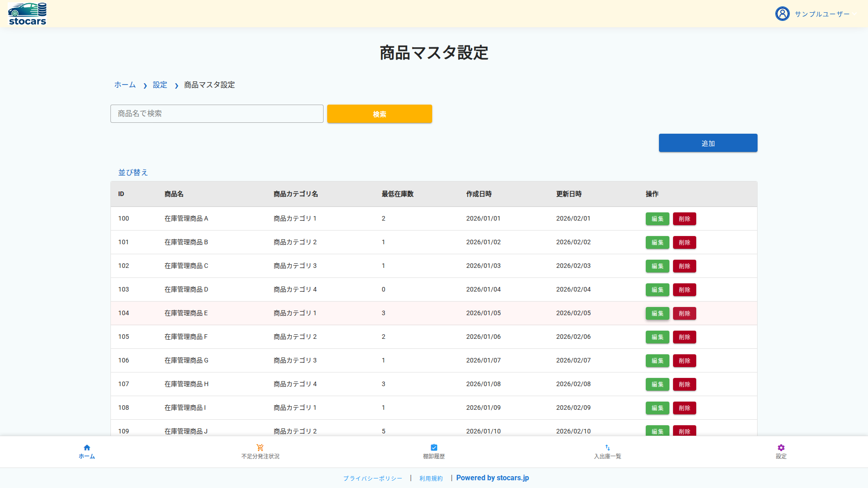Click the ホーム breadcrumb link
The height and width of the screenshot is (488, 868).
tap(125, 85)
